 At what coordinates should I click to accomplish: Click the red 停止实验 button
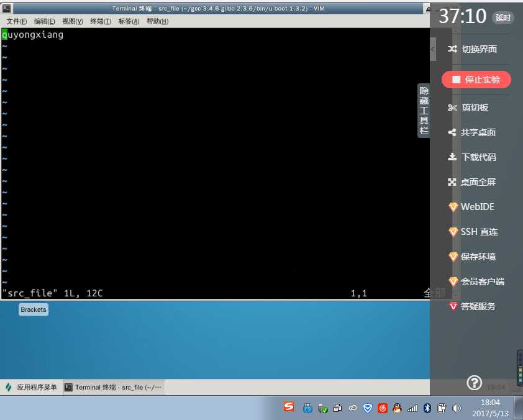pos(476,80)
